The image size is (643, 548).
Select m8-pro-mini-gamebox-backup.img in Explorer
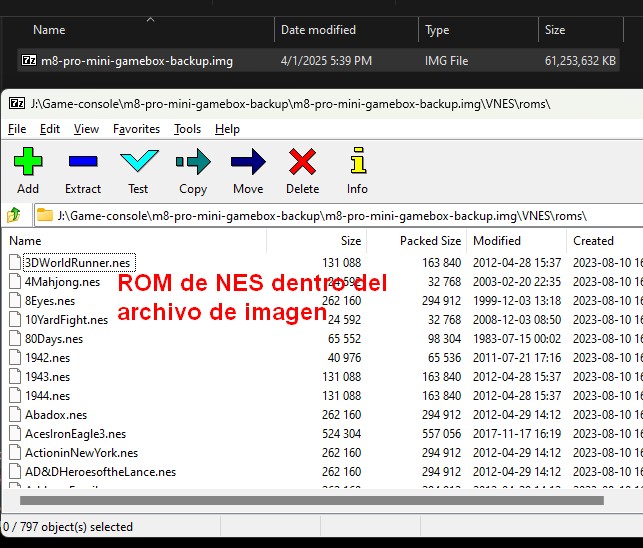136,61
